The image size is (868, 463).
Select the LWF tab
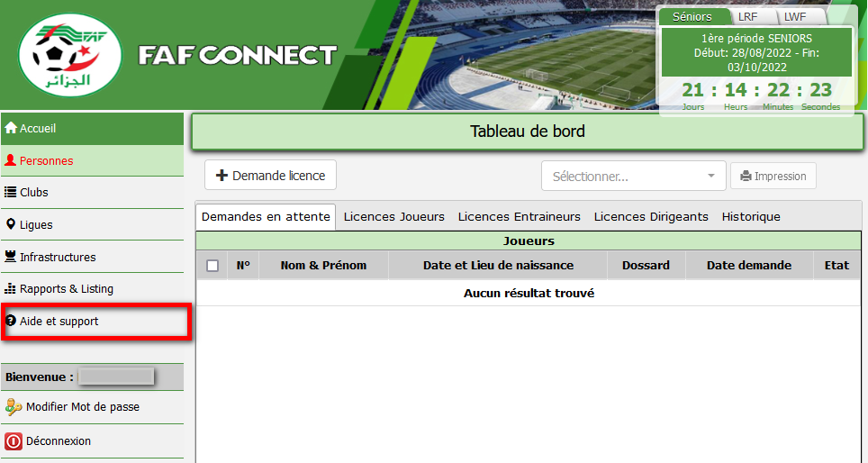(x=793, y=17)
